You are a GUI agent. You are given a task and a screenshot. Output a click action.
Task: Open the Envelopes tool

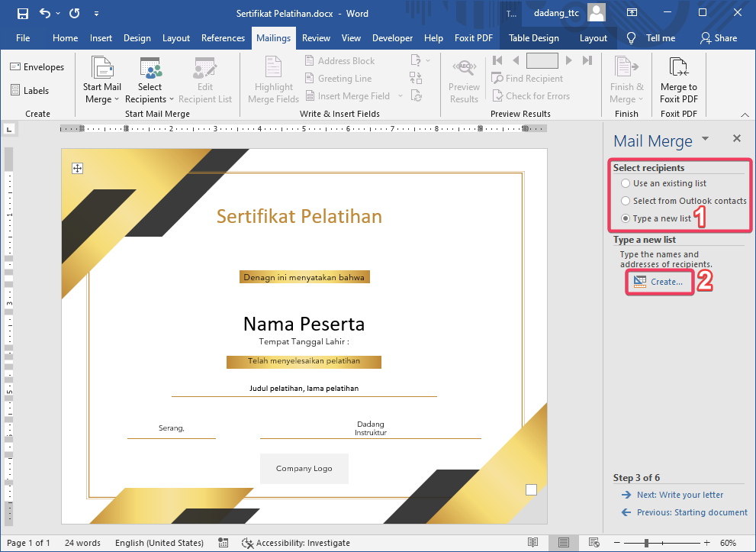(37, 66)
